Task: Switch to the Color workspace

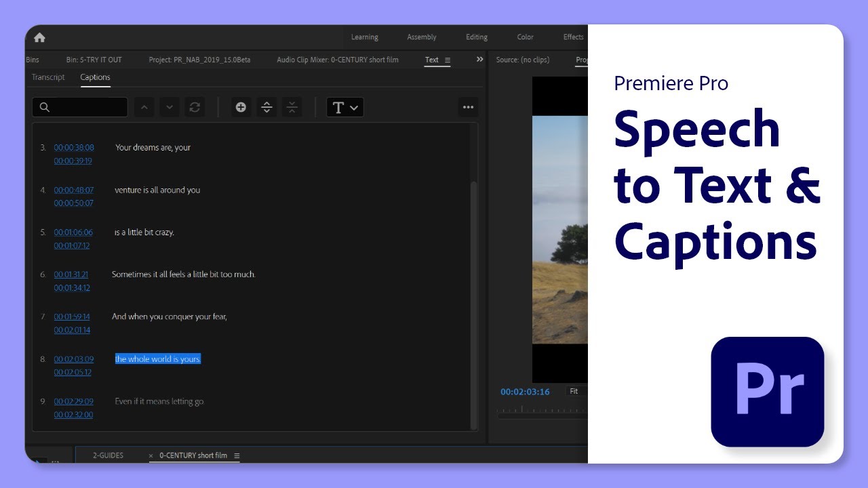Action: (x=526, y=37)
